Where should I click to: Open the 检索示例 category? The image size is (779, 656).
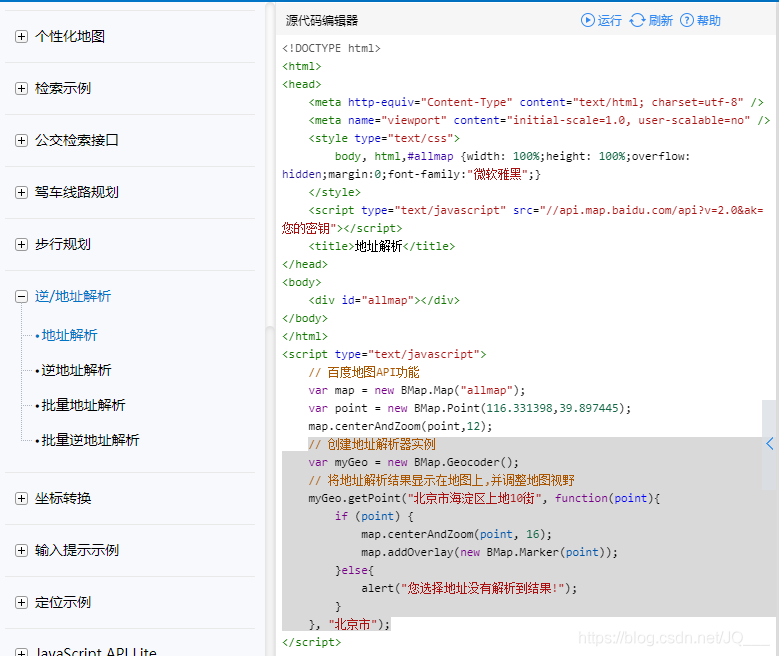(x=63, y=88)
